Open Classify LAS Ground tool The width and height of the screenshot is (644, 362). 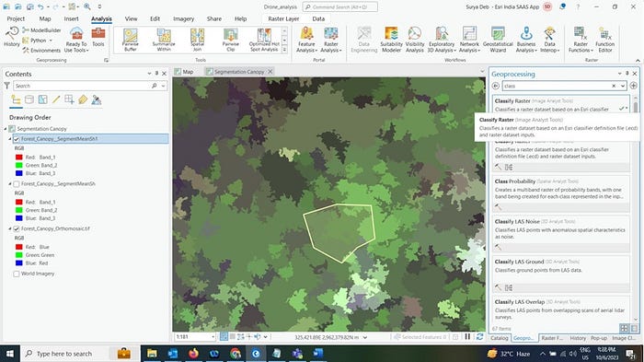click(560, 274)
